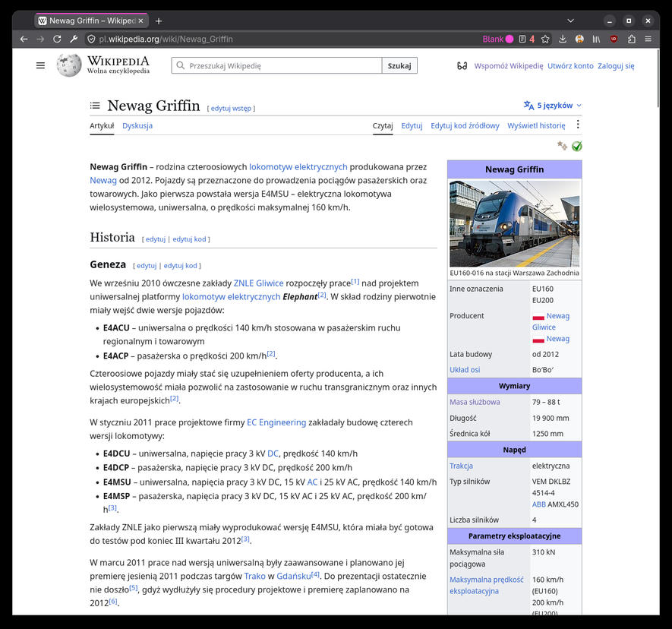The height and width of the screenshot is (629, 672).
Task: Follow the ZNLE Gliwice link
Action: pos(258,283)
